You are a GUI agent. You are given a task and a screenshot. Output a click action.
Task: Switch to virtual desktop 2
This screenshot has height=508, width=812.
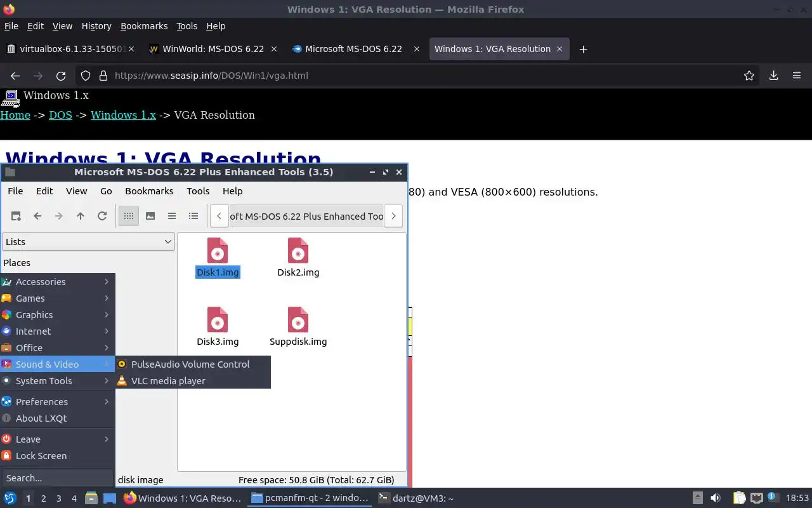[43, 498]
